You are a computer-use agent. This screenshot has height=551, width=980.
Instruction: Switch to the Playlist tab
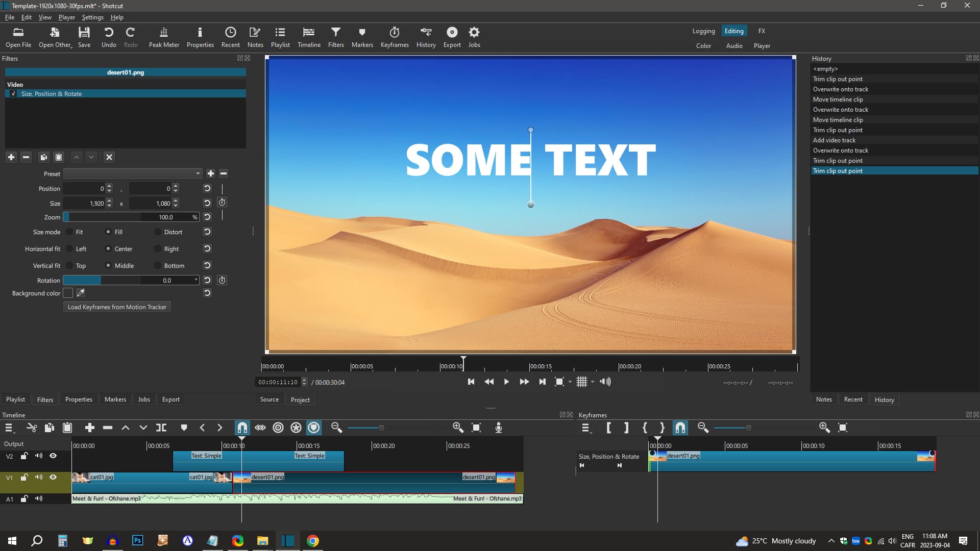(15, 399)
